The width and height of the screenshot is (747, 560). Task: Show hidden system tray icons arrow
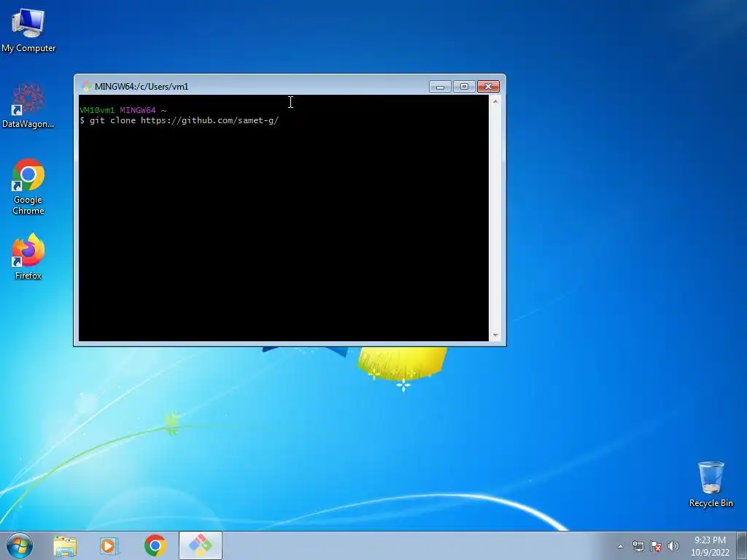click(620, 546)
